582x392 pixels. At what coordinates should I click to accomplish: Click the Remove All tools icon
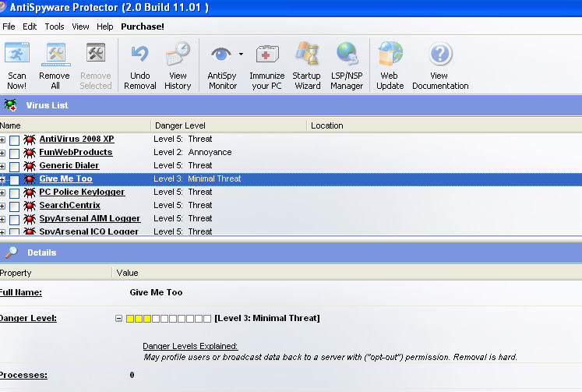(x=55, y=54)
